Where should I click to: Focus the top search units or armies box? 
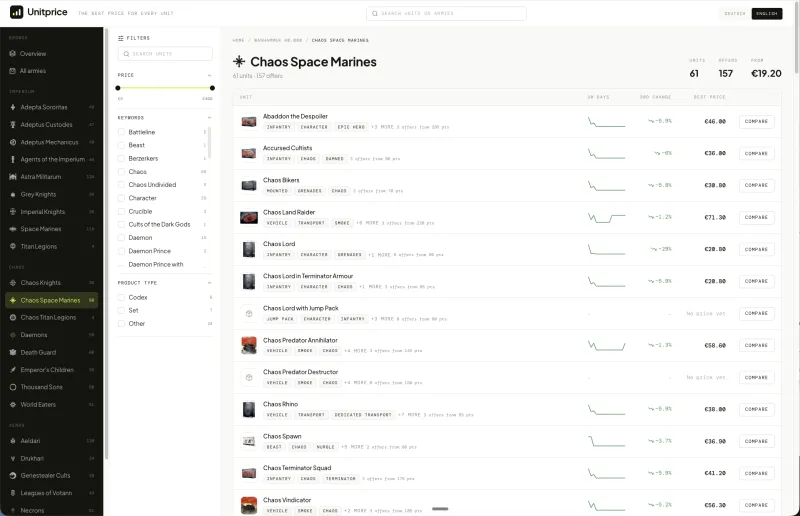tap(446, 13)
